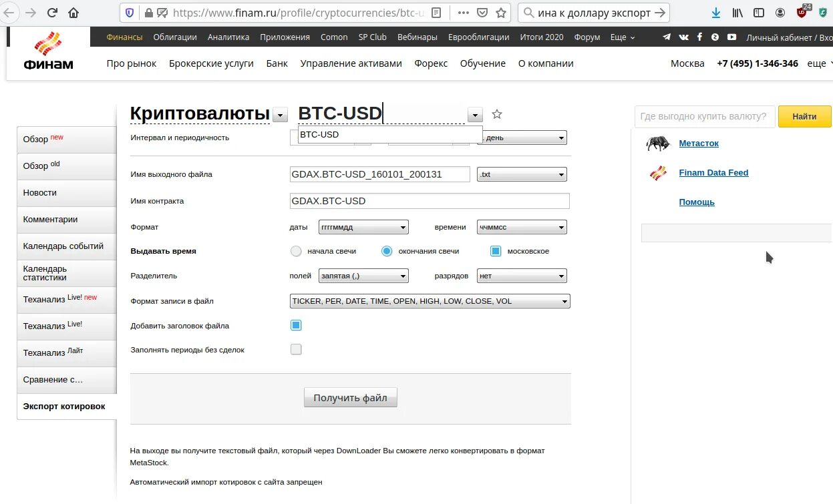The width and height of the screenshot is (833, 504).
Task: Open the BTC-USD instrument dropdown arrow
Action: pyautogui.click(x=475, y=115)
